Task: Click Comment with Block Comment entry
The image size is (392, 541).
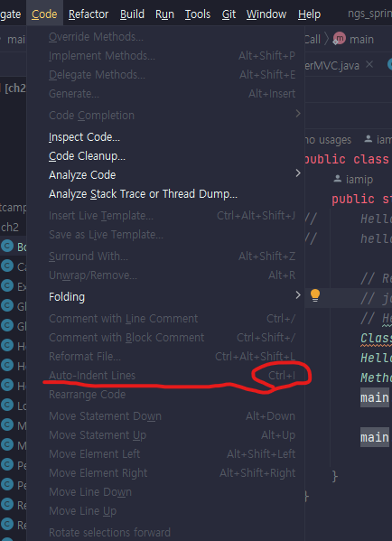Action: pos(165,338)
